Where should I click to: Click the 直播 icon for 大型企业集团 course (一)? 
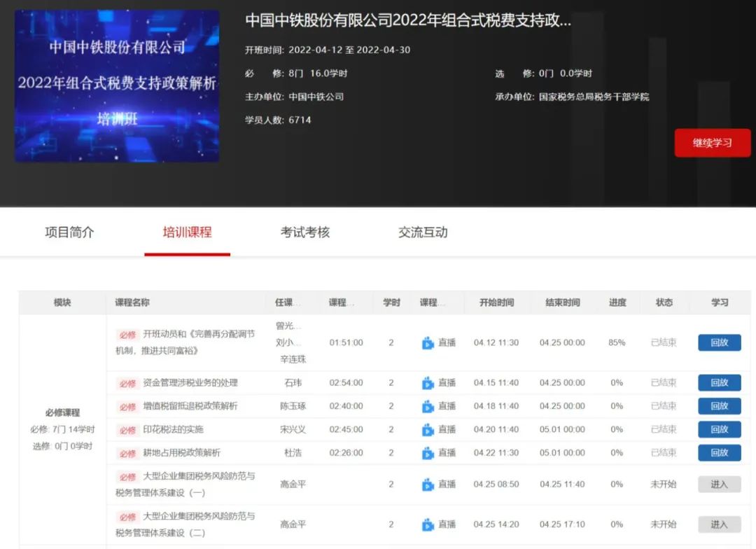pos(429,484)
